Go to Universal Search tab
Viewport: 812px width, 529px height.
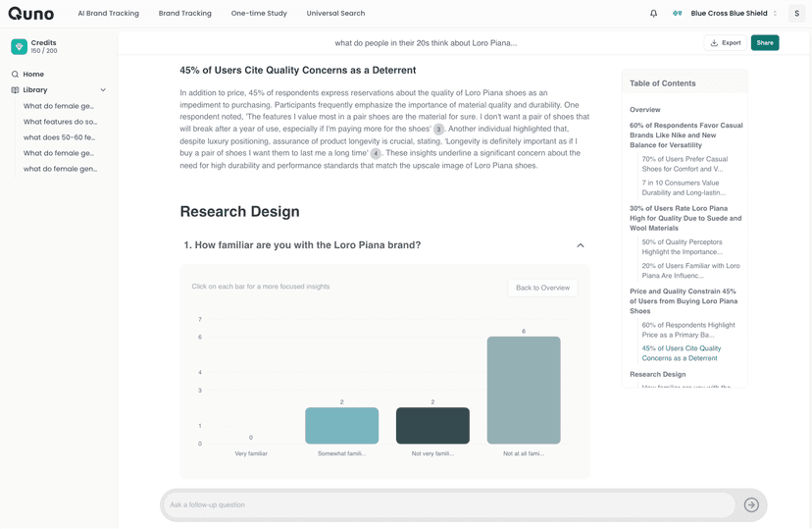pos(335,14)
